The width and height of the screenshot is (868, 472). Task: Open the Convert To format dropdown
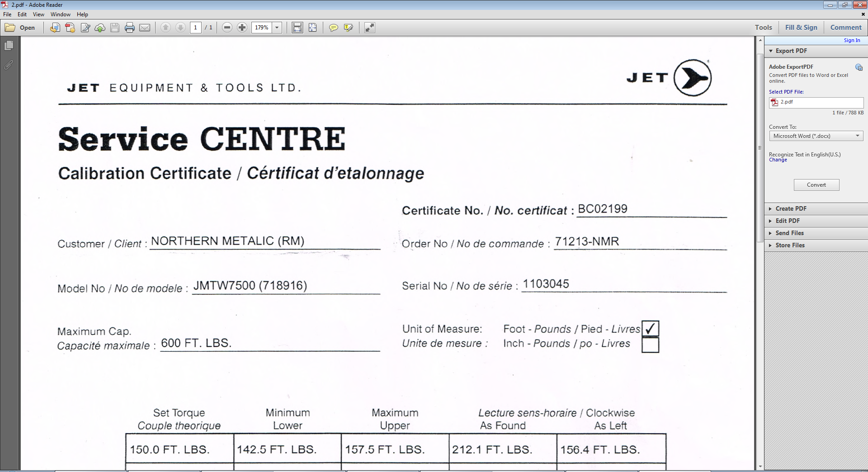[816, 136]
